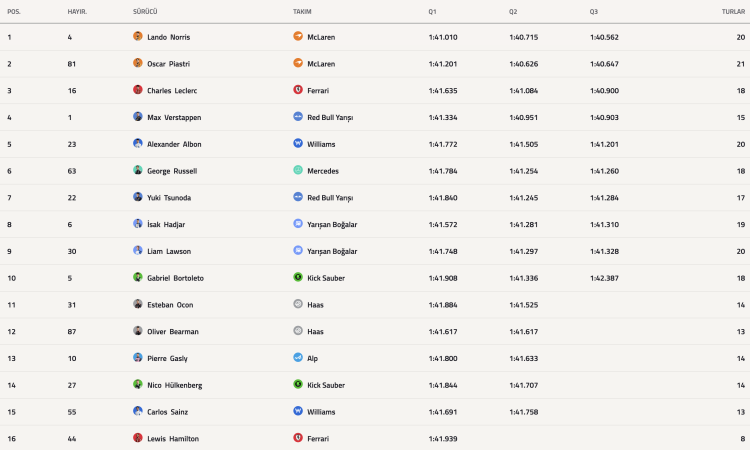
Task: Sort by the TAKIM column header
Action: coord(302,11)
